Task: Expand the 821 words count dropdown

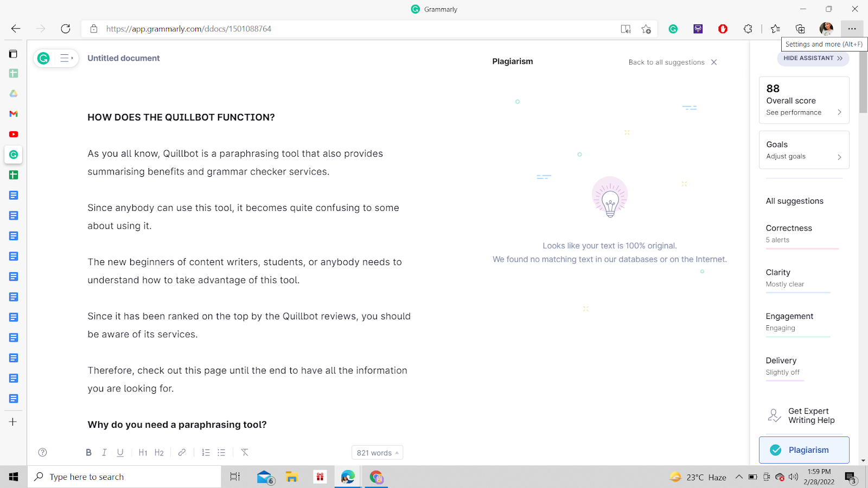Action: 378,453
